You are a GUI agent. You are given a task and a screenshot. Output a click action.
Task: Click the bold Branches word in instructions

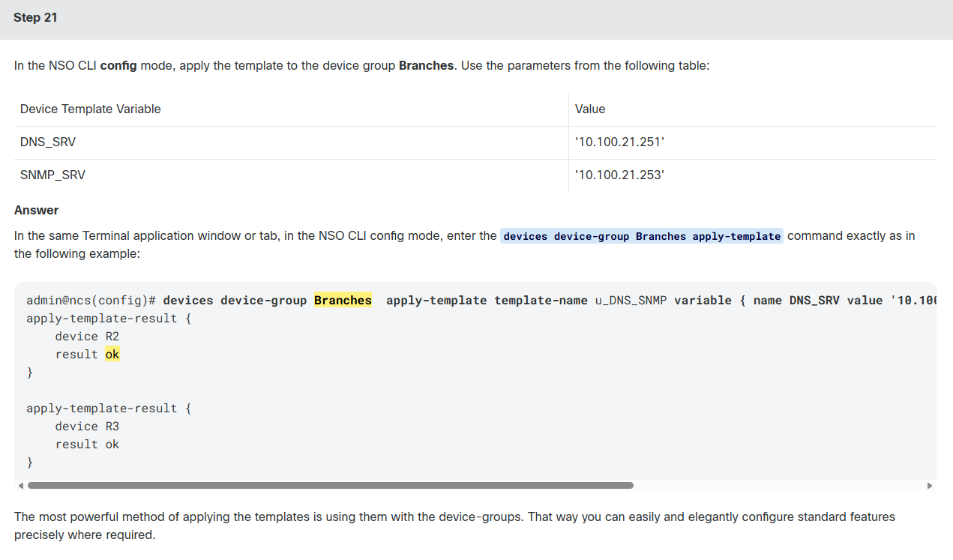tap(426, 65)
